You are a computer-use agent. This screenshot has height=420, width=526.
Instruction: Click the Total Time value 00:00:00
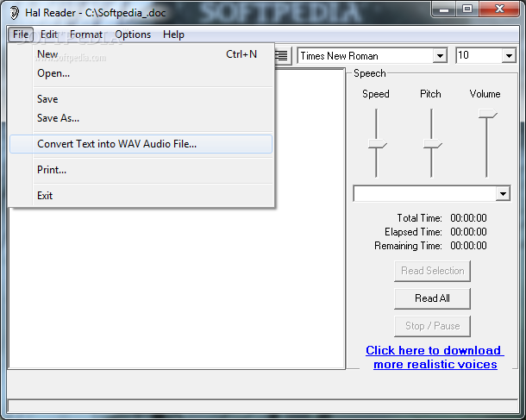pos(468,218)
